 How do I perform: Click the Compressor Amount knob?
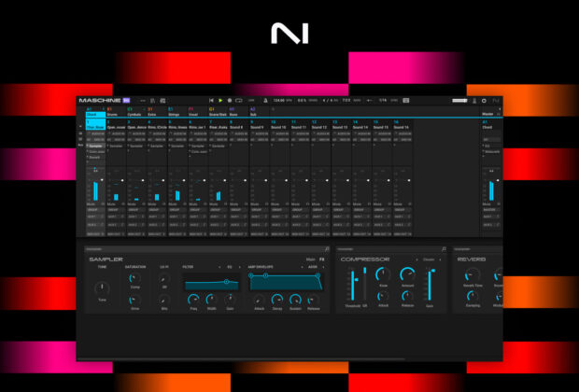(408, 274)
